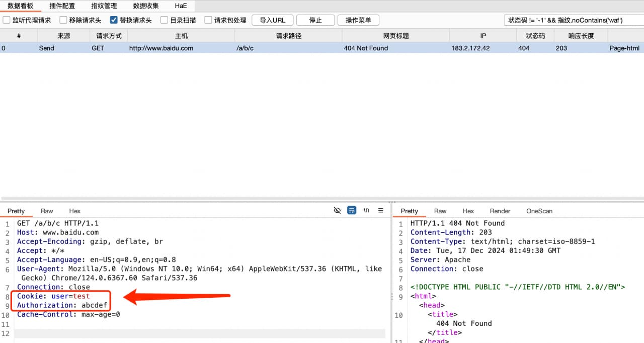Sort by the 状态码 column header
This screenshot has height=343, width=644.
pyautogui.click(x=535, y=36)
